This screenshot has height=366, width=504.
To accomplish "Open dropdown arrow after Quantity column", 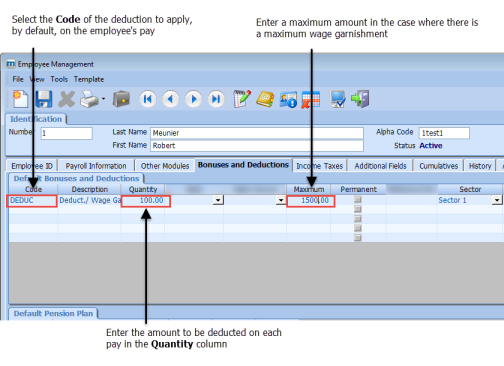I will (218, 200).
